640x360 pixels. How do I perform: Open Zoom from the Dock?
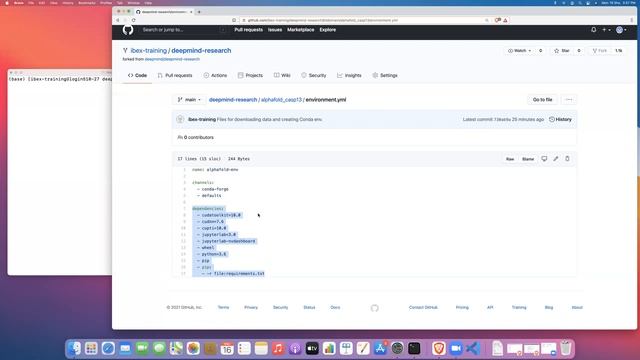[456, 348]
